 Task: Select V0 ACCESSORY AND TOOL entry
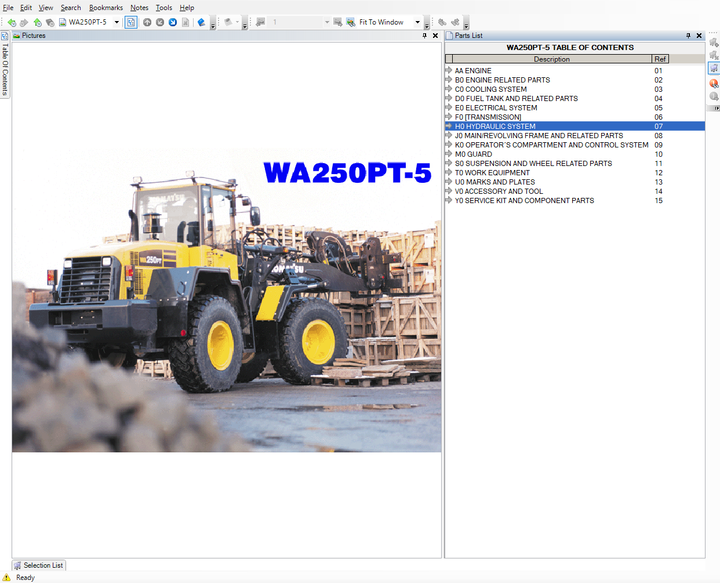[499, 191]
